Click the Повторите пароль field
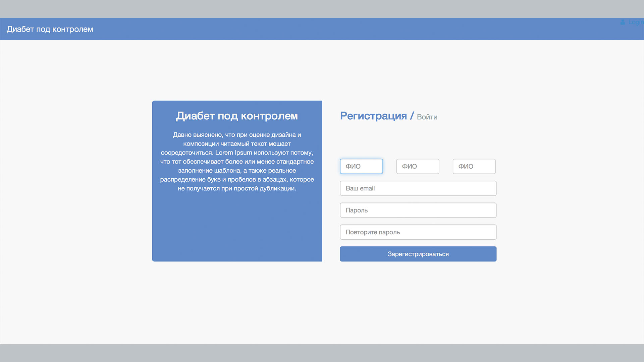644x362 pixels. pos(418,232)
